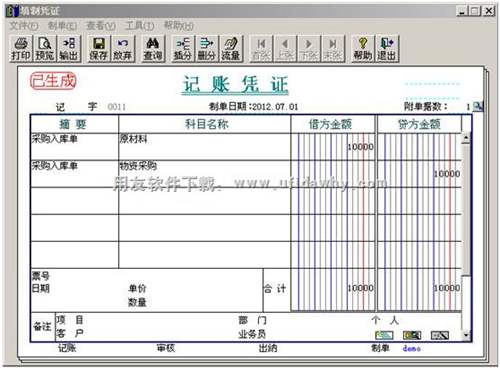
Task: Click the 打印 print toolbar icon
Action: pos(21,49)
